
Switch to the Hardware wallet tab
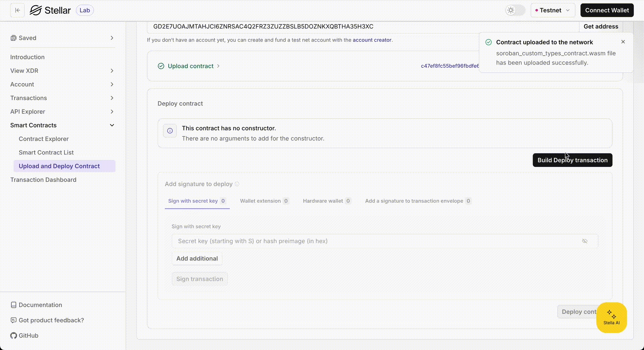coord(323,201)
